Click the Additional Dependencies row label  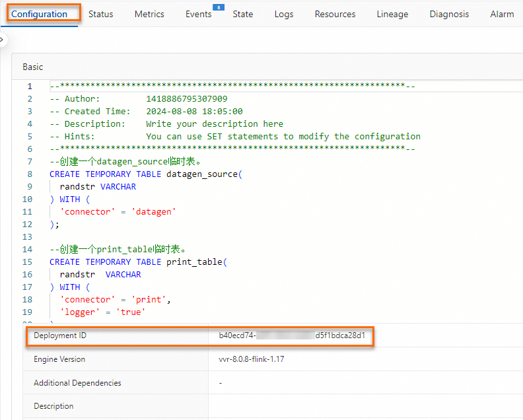77,383
